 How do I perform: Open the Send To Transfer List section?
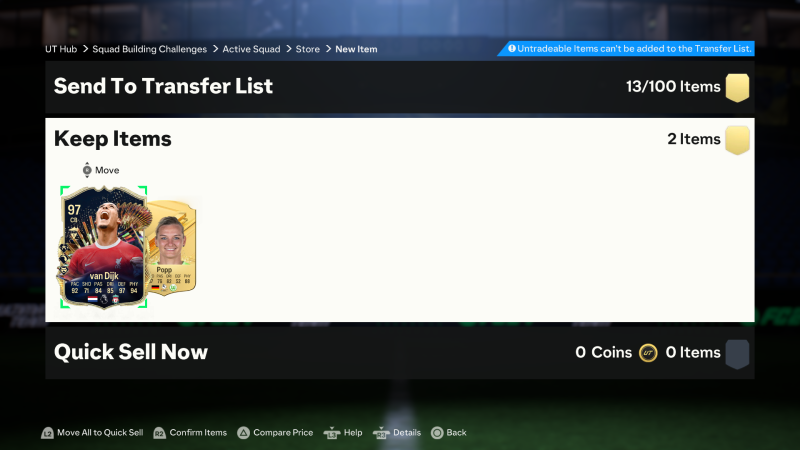pyautogui.click(x=400, y=87)
